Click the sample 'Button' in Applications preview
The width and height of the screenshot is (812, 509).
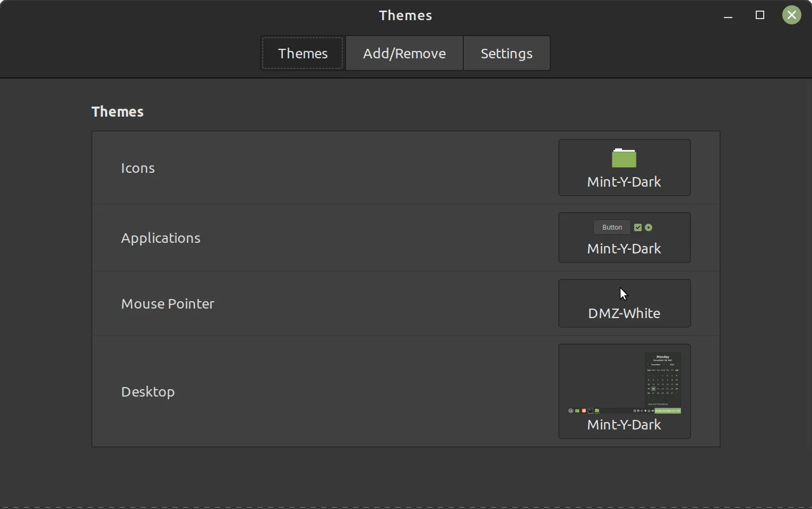(x=612, y=227)
